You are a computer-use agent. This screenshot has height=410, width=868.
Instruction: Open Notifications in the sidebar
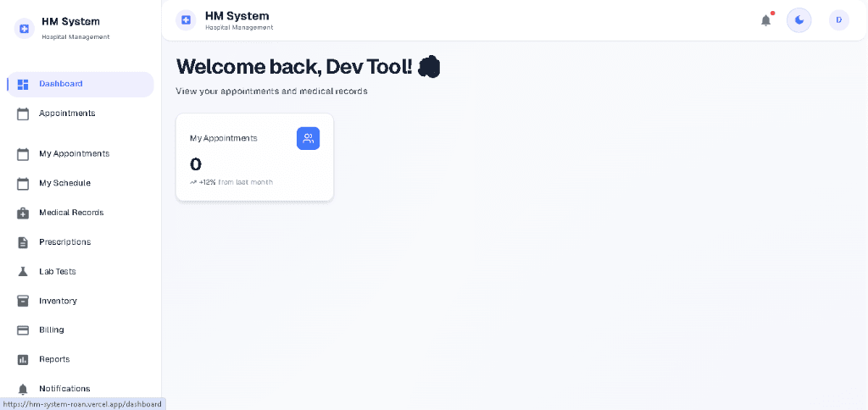coord(64,389)
